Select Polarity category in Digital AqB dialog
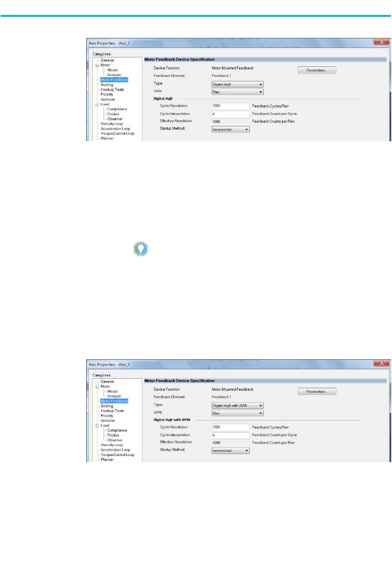Image resolution: width=392 pixels, height=577 pixels. click(107, 95)
